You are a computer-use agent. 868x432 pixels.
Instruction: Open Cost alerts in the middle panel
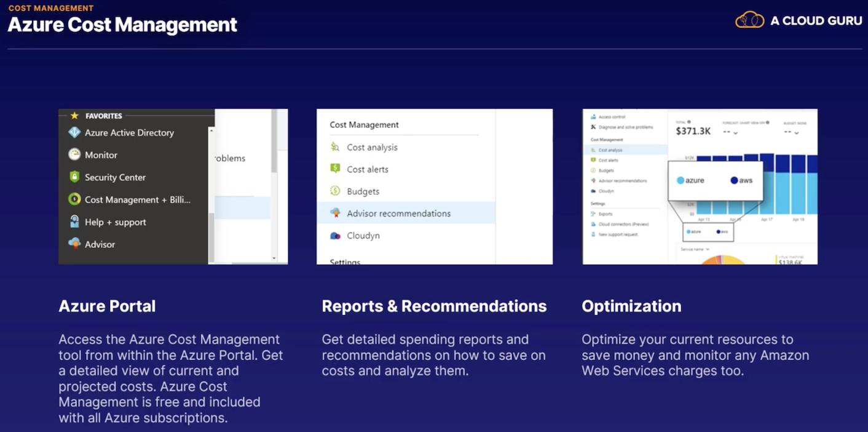click(x=367, y=169)
